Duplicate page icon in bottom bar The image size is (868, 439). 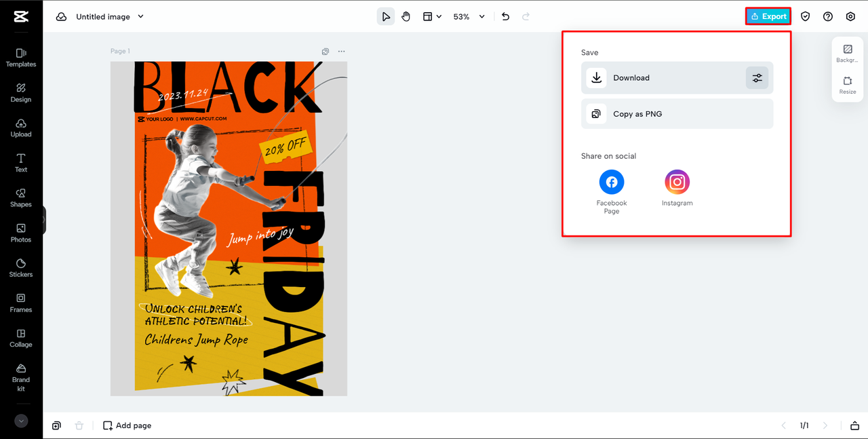(56, 425)
